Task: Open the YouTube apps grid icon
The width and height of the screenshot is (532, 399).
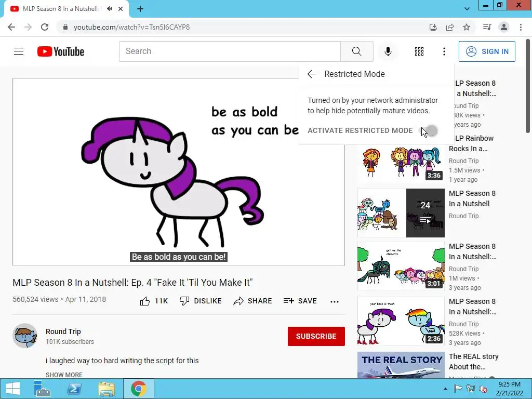Action: pos(419,51)
